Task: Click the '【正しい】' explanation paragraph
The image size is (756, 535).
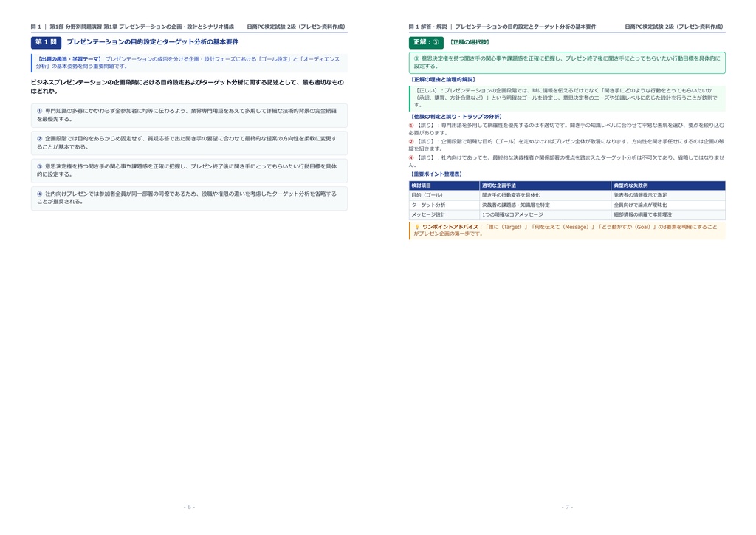Action: (567, 98)
